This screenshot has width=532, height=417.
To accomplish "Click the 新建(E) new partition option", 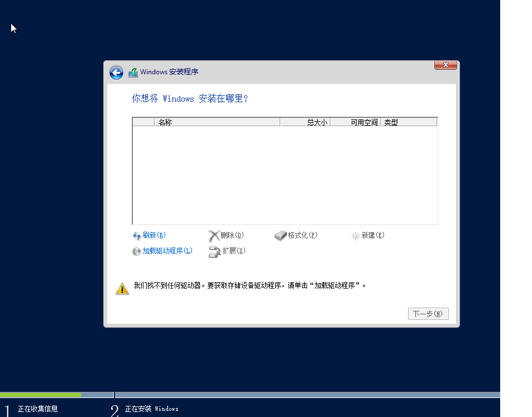I will click(x=372, y=235).
